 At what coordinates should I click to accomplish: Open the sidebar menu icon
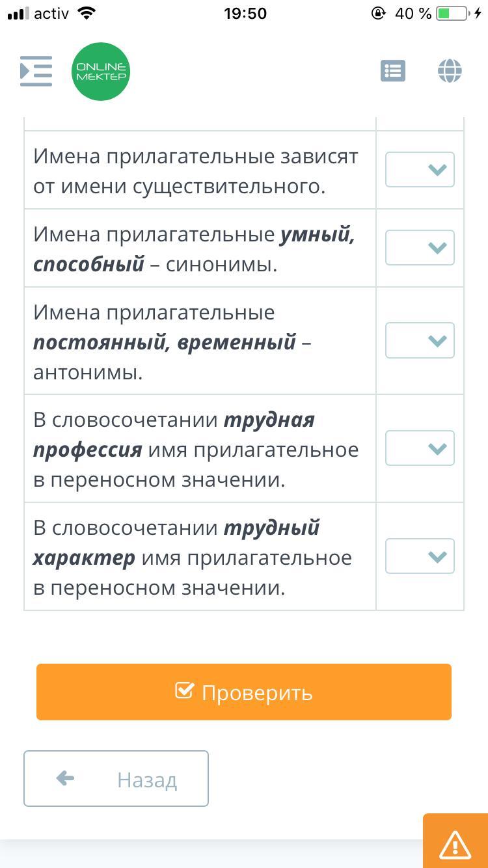coord(36,72)
